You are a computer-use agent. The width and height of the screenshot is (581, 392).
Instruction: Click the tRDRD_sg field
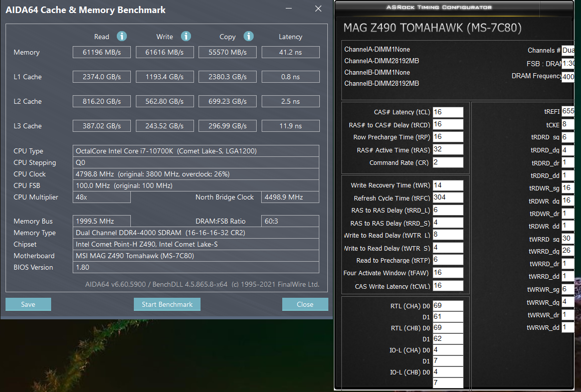pos(568,137)
